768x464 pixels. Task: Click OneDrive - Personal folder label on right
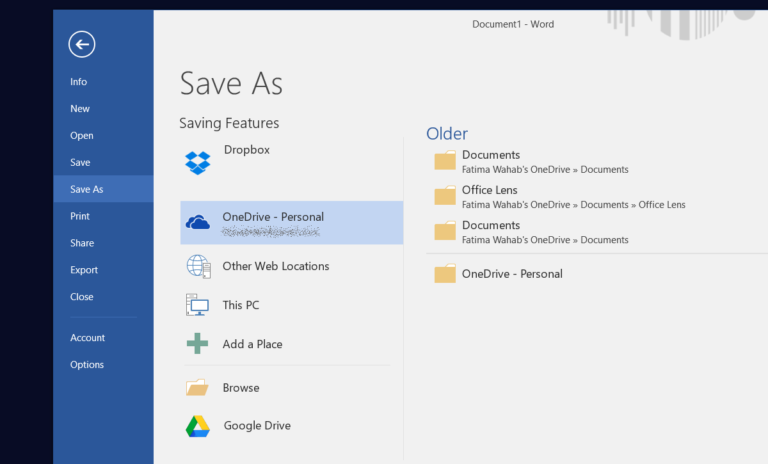[512, 274]
